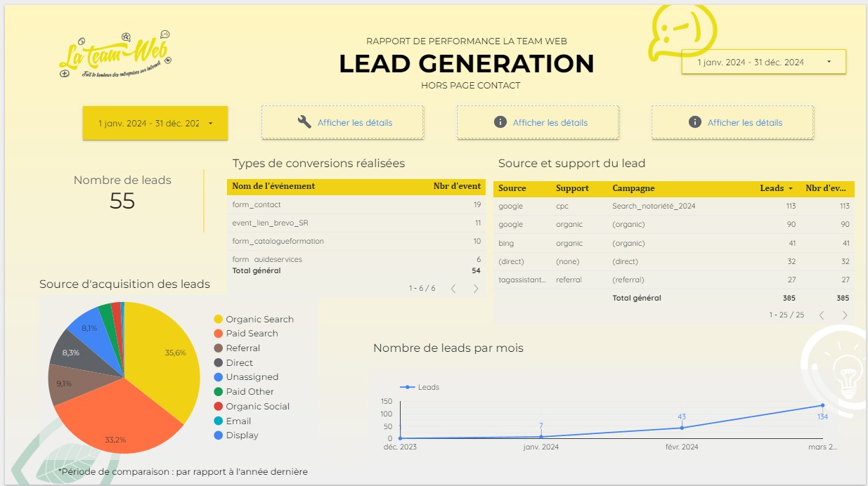Go to previous page of source table
868x486 pixels.
[x=822, y=315]
